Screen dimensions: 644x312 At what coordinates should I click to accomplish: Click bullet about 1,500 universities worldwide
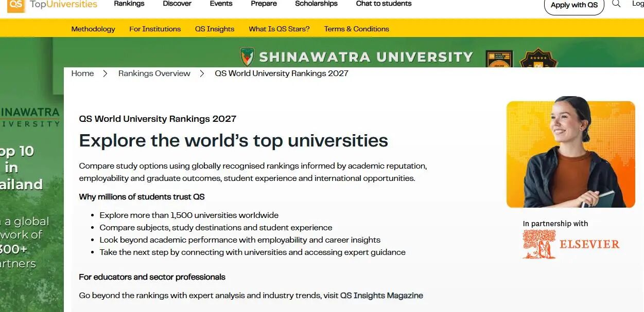[189, 215]
